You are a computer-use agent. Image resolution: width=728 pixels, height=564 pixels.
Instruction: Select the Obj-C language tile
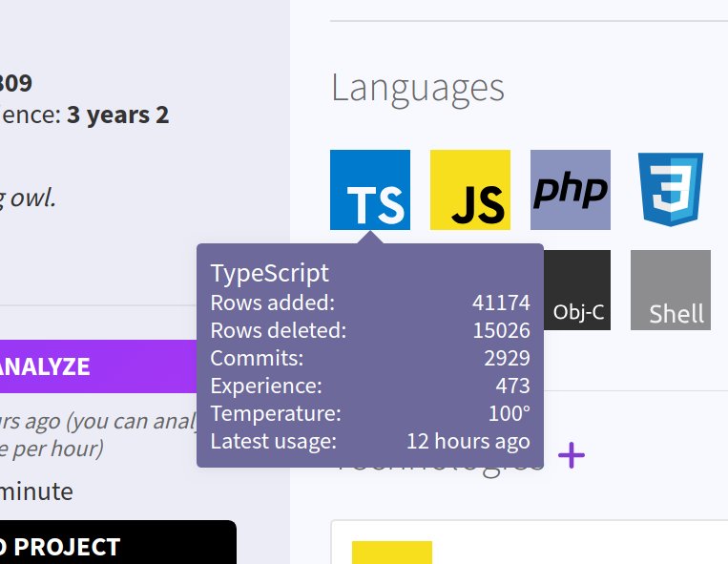[577, 290]
